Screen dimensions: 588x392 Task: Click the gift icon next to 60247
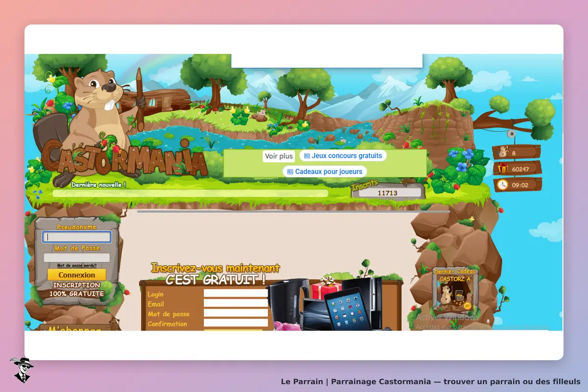(x=503, y=169)
